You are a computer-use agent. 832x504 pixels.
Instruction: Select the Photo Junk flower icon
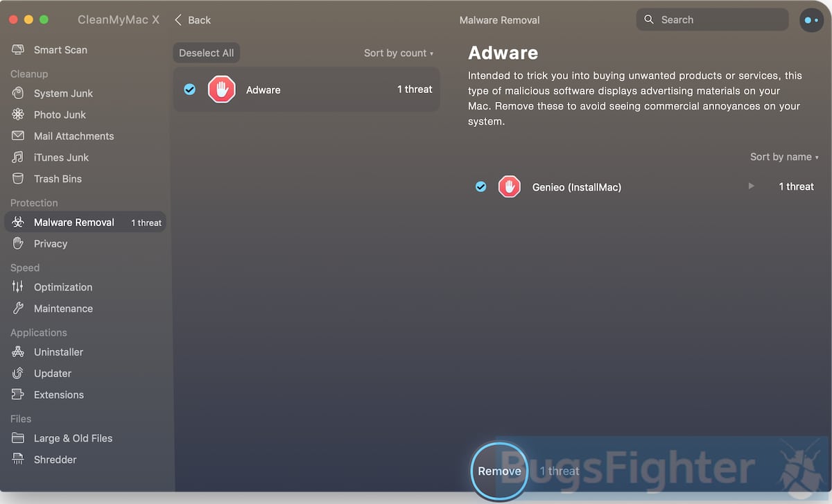click(18, 115)
